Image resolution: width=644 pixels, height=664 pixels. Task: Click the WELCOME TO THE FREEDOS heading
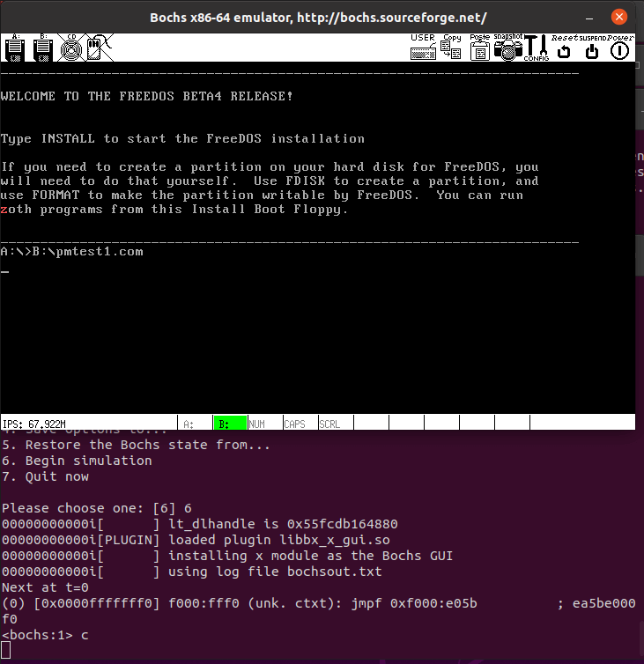pyautogui.click(x=146, y=96)
